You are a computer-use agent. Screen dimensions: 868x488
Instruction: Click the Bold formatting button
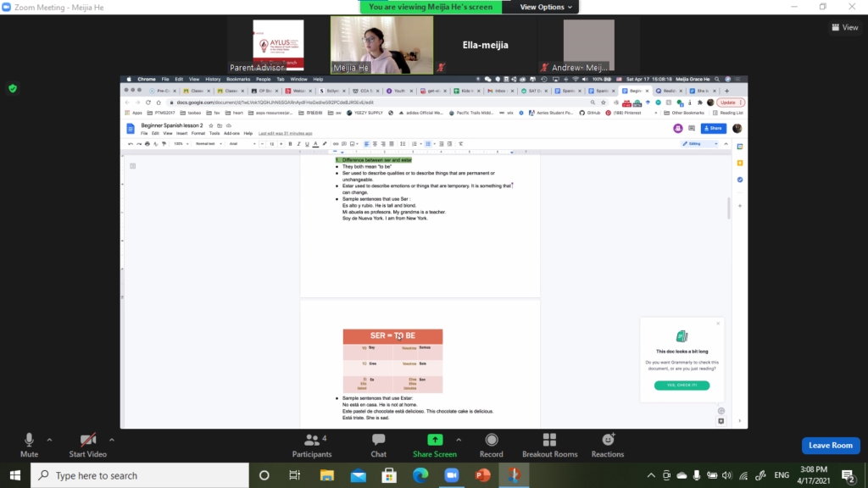[x=290, y=144]
